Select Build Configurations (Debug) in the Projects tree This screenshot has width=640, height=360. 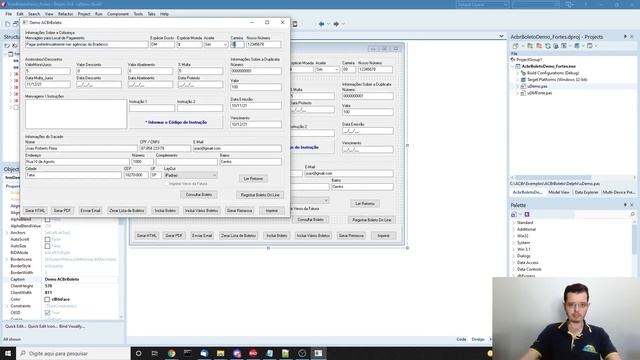(x=553, y=73)
